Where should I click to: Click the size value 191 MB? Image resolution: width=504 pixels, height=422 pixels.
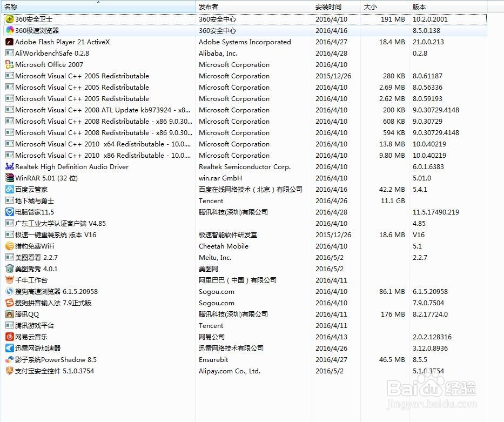[393, 19]
